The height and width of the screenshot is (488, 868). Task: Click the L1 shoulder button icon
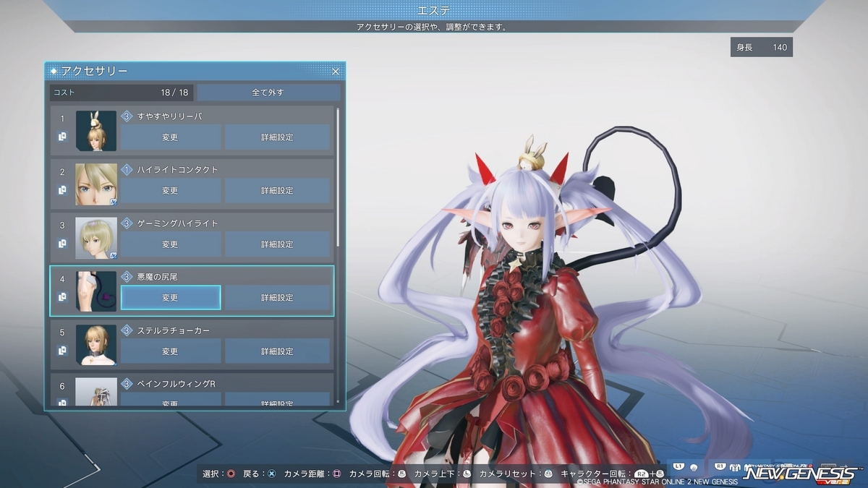(x=678, y=466)
